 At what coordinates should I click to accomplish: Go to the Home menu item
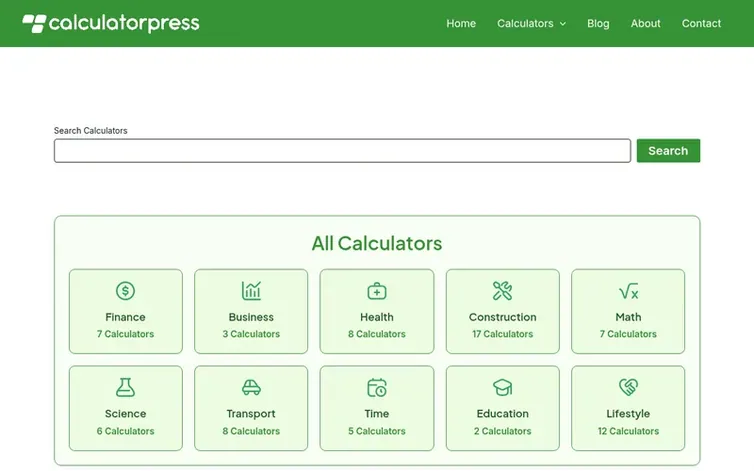coord(461,23)
